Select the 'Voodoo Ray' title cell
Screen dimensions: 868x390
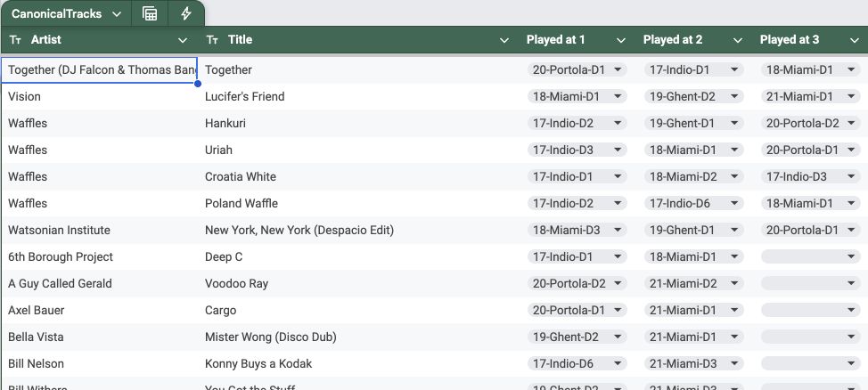(x=360, y=283)
